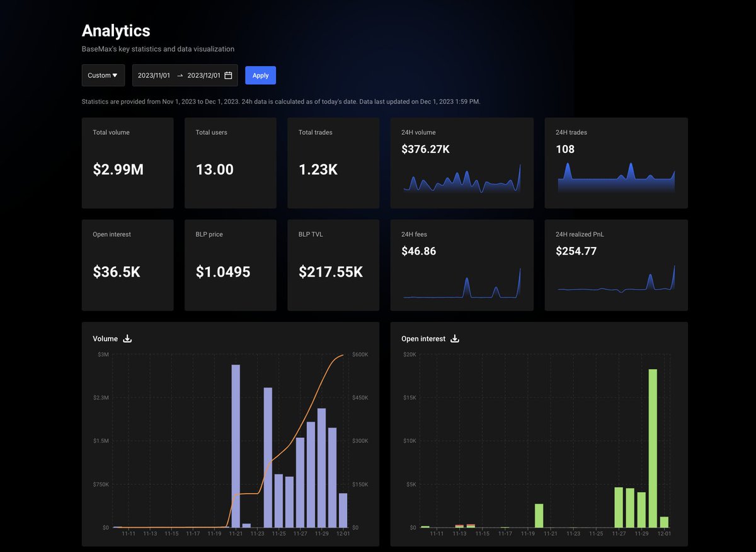The width and height of the screenshot is (756, 552).
Task: Select the Total users card
Action: (x=231, y=163)
